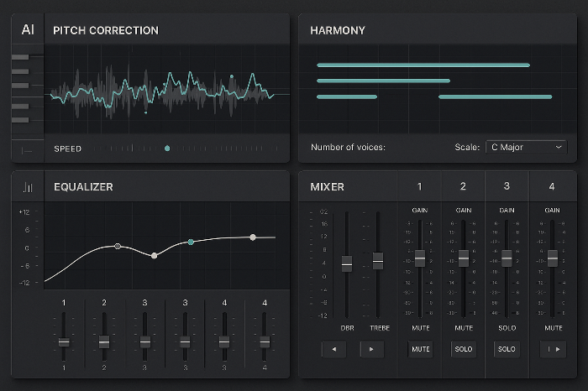Click the Equalizer band 1 fader handle

[64, 341]
